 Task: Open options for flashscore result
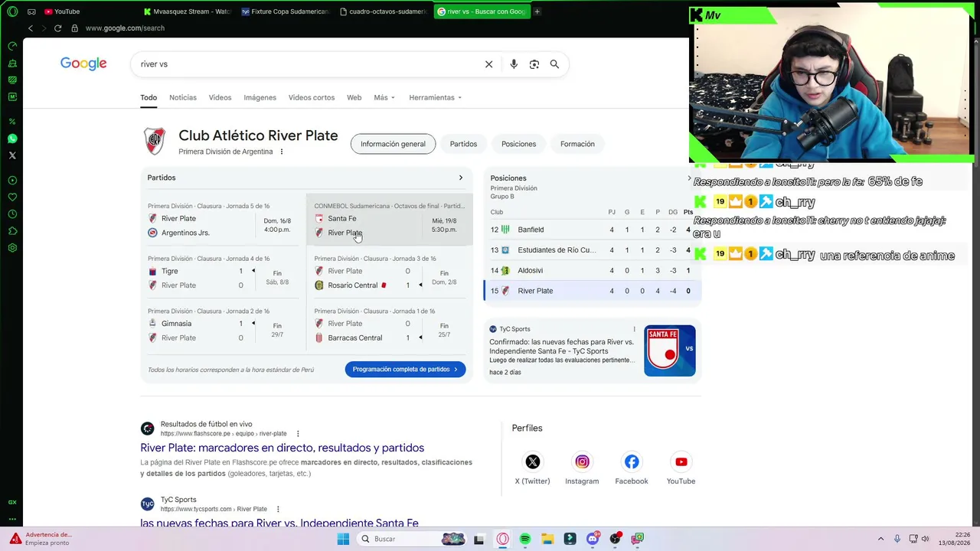coord(298,434)
